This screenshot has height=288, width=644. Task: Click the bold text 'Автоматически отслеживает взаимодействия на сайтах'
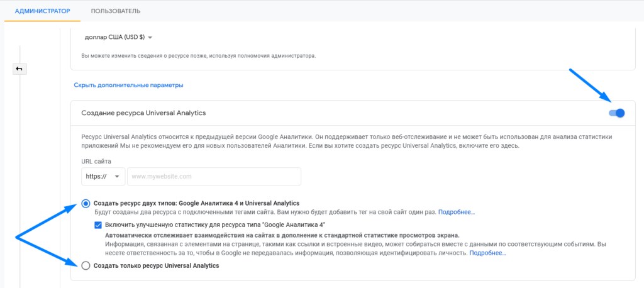point(282,235)
